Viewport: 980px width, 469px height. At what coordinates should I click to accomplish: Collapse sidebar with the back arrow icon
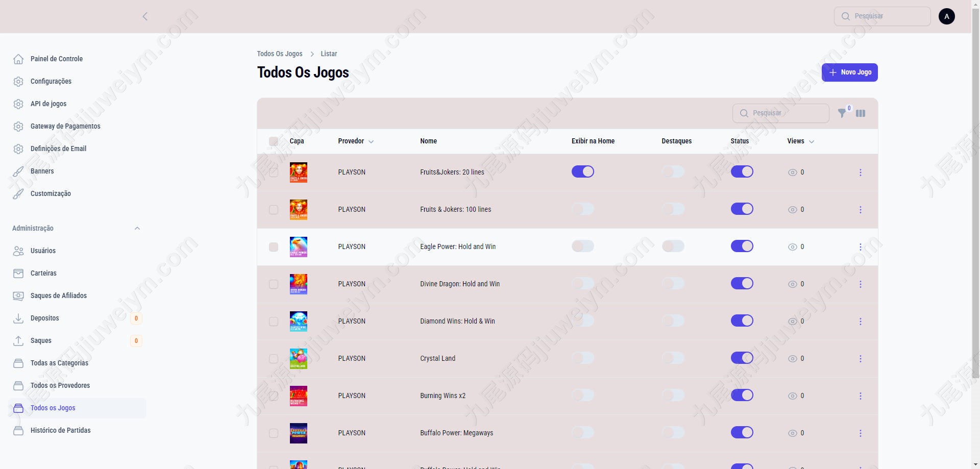(145, 16)
